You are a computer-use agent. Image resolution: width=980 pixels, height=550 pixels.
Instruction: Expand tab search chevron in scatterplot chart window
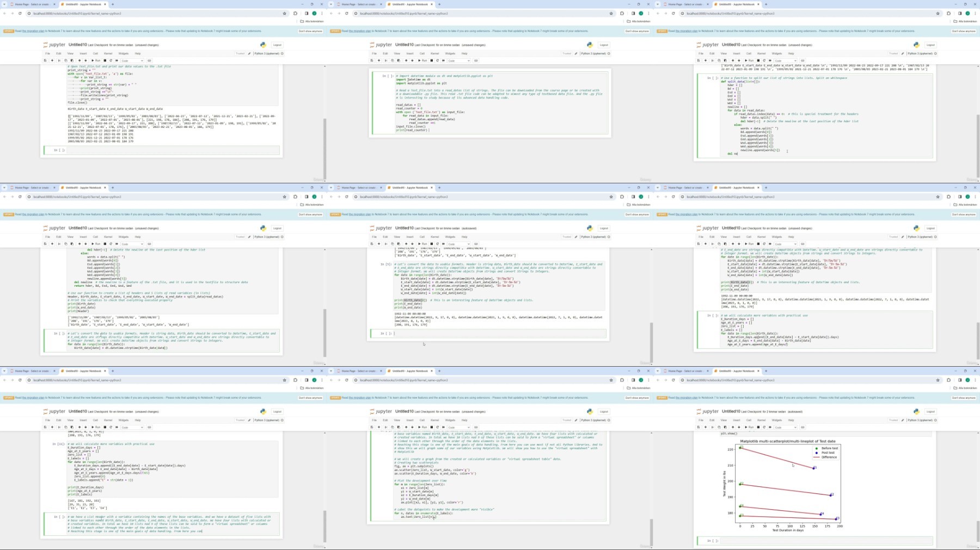pos(658,370)
